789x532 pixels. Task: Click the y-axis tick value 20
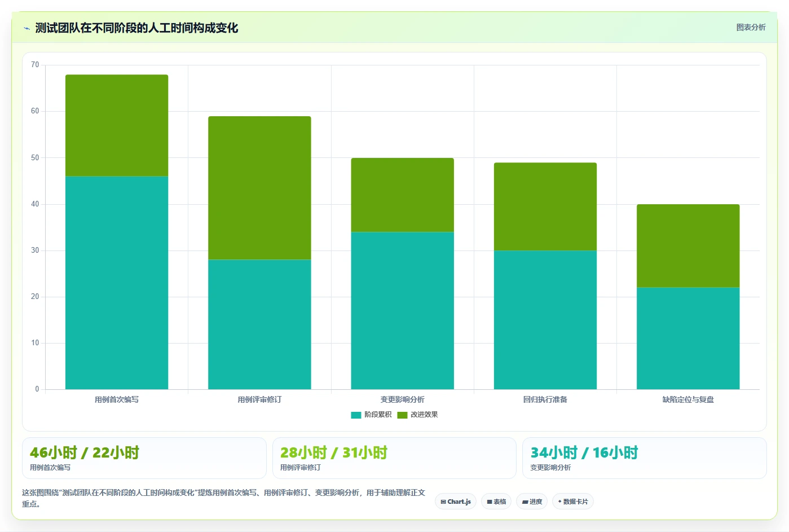point(35,297)
